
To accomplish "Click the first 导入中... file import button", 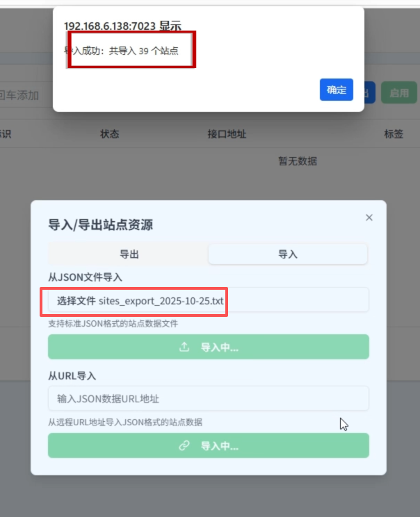I will tap(208, 347).
